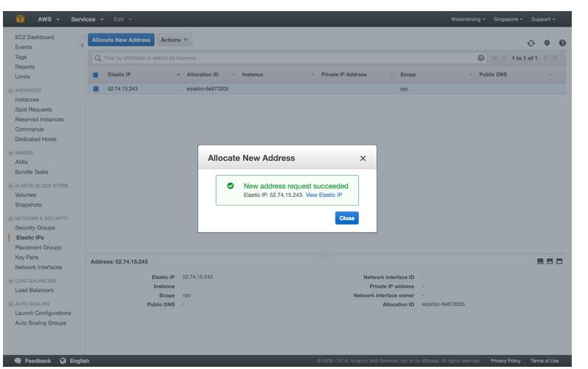The width and height of the screenshot is (588, 369).
Task: Click allocation ID eipalloc-6e87320b in table
Action: click(x=208, y=89)
